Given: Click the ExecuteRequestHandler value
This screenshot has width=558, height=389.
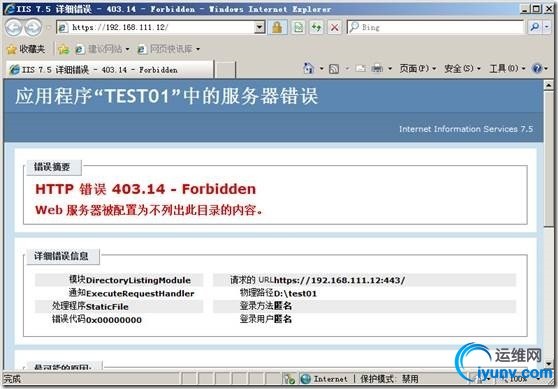Looking at the screenshot, I should [x=140, y=294].
